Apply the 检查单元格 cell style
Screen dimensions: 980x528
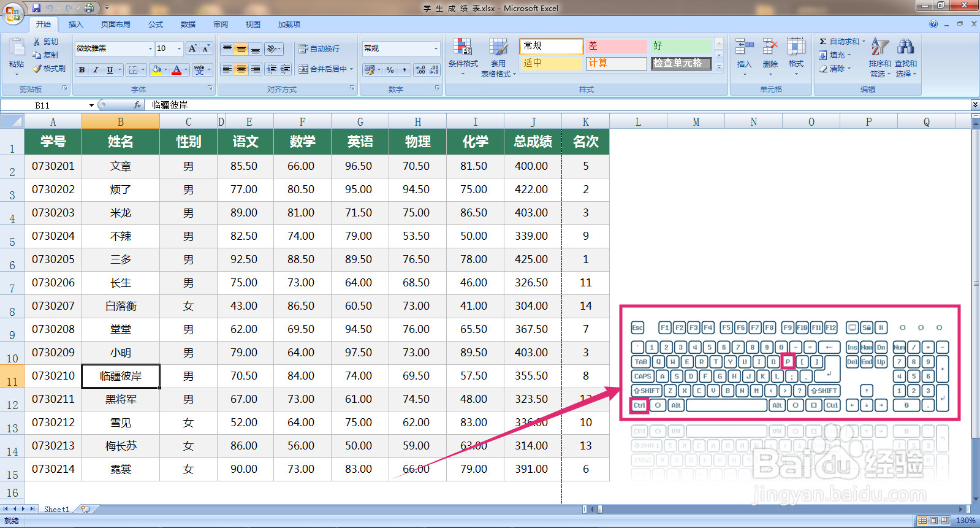pyautogui.click(x=681, y=63)
